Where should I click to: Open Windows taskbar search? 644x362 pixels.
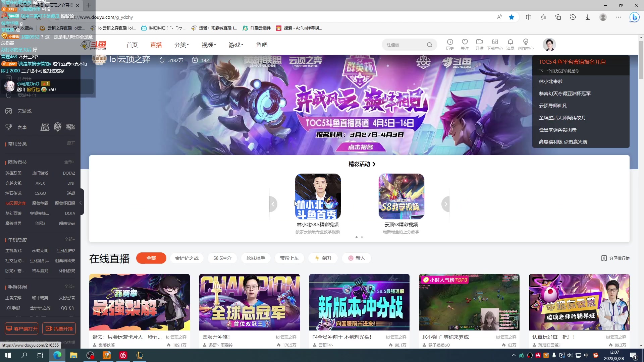tap(24, 355)
